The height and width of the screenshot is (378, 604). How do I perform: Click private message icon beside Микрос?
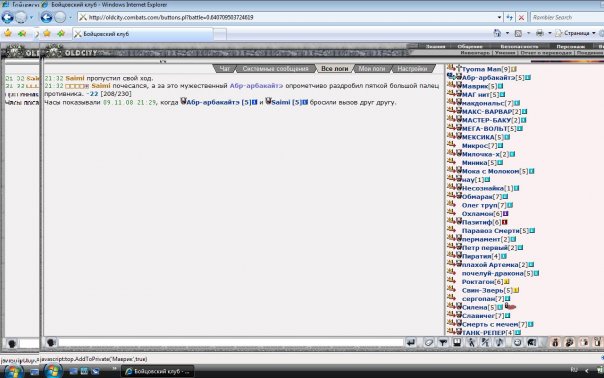pos(451,145)
